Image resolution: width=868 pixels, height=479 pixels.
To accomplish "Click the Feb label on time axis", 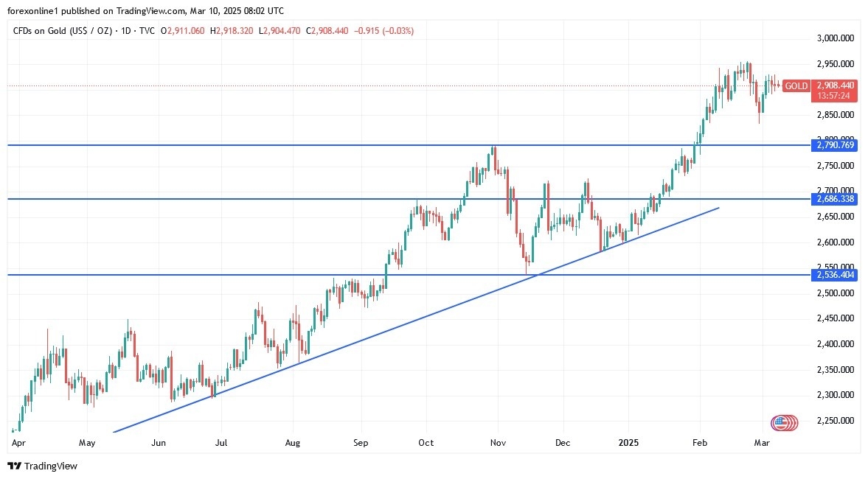I will pos(700,443).
